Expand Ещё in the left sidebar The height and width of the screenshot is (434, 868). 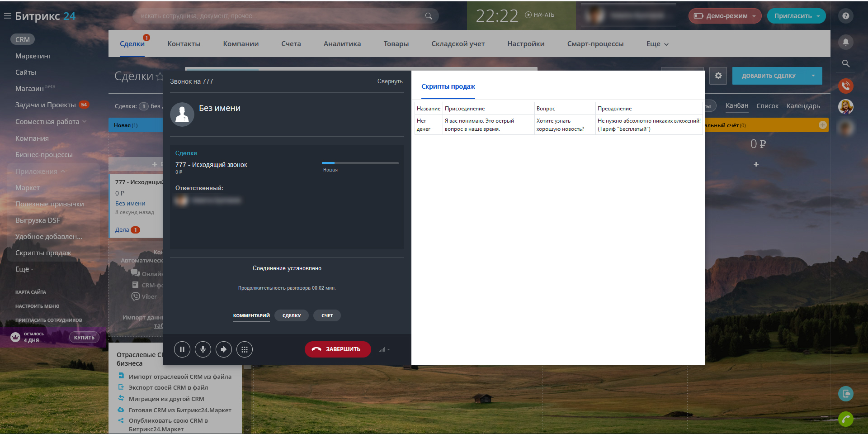point(24,269)
